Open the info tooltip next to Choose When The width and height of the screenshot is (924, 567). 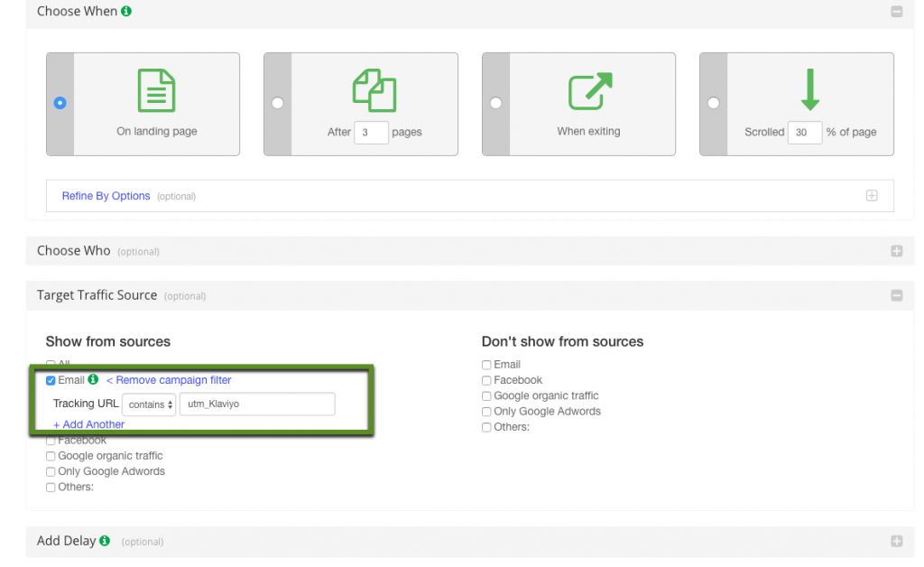(125, 11)
